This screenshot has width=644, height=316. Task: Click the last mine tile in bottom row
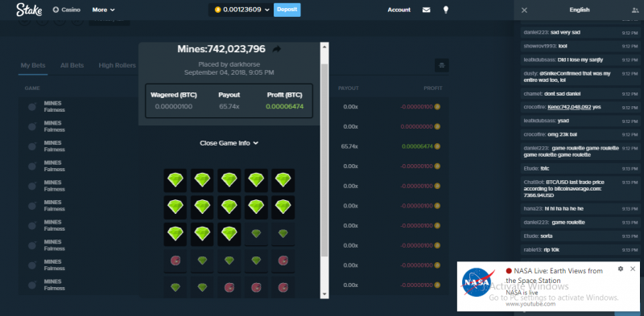[x=283, y=288]
